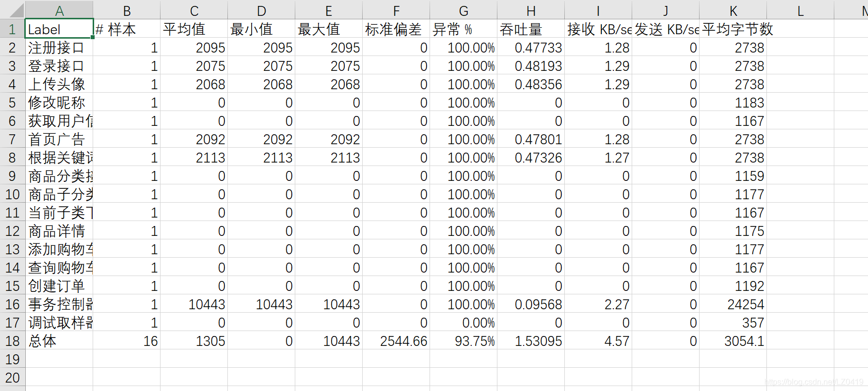The height and width of the screenshot is (391, 868).
Task: Click the '发送 KB/sec' header cell
Action: pos(665,29)
